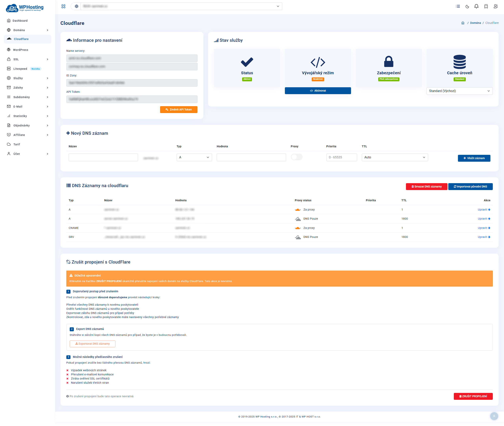
Task: Click the bookmark icon in header
Action: pos(486,6)
